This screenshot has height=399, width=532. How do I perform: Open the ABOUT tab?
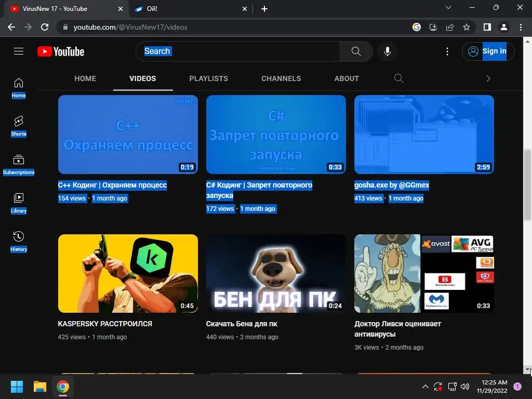click(347, 79)
